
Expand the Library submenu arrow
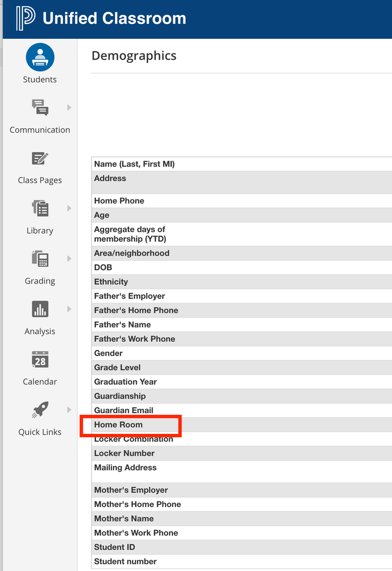tap(69, 208)
